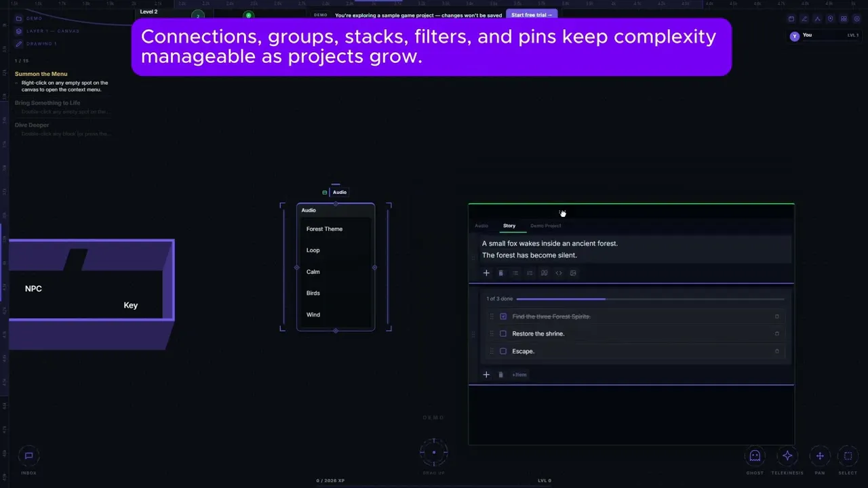Add block with plus below story text
868x488 pixels.
pyautogui.click(x=486, y=273)
